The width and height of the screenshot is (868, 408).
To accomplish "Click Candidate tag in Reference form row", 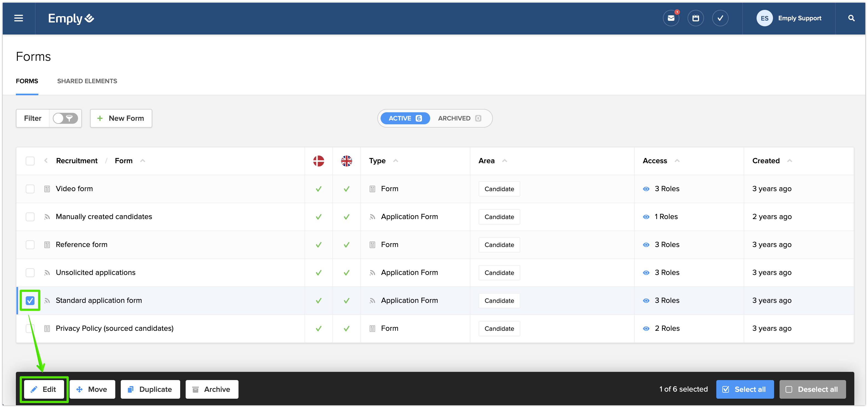I will [x=499, y=245].
